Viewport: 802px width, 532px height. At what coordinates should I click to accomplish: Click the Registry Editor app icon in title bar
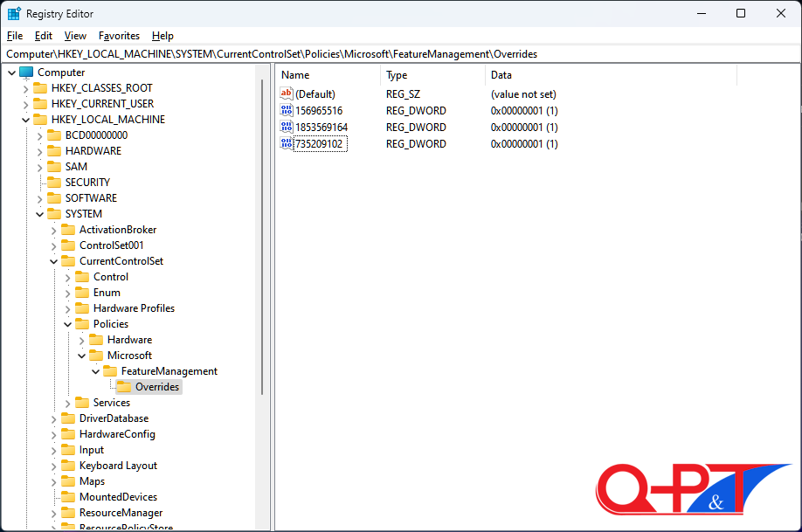pos(14,14)
